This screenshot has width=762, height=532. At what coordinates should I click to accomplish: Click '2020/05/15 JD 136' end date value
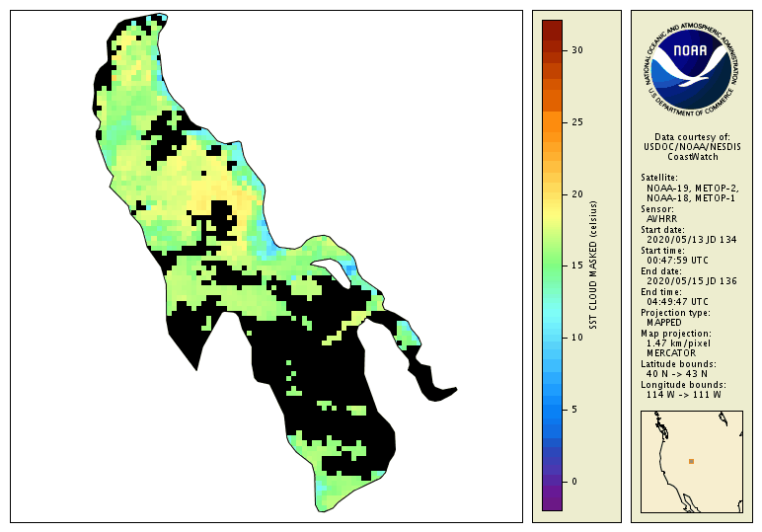click(x=691, y=281)
